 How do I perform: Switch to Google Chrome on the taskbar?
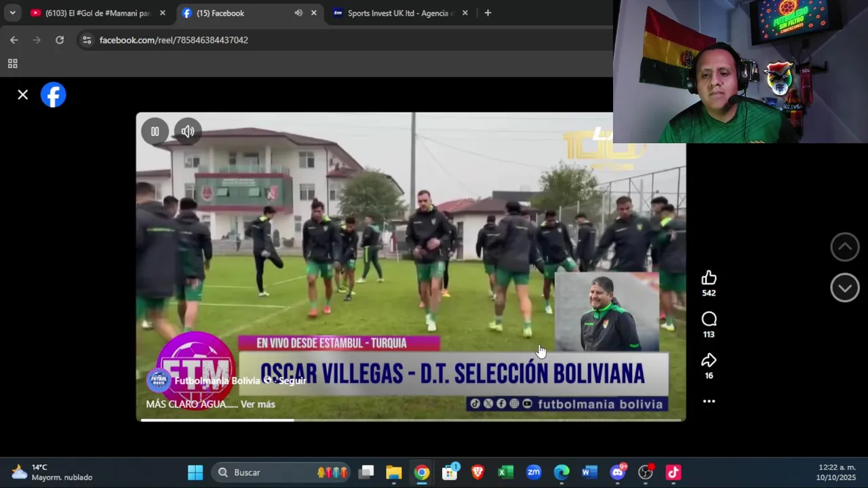pyautogui.click(x=422, y=472)
